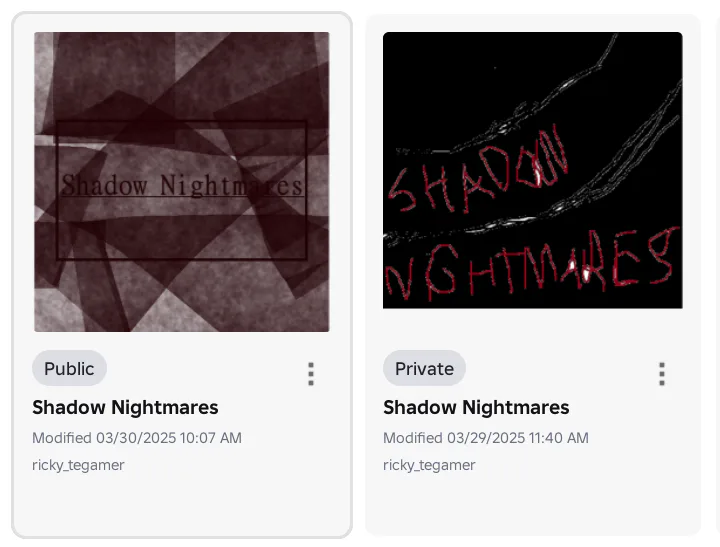Open the Shadow Nightmares title on the Public card
This screenshot has width=720, height=547.
pos(125,407)
